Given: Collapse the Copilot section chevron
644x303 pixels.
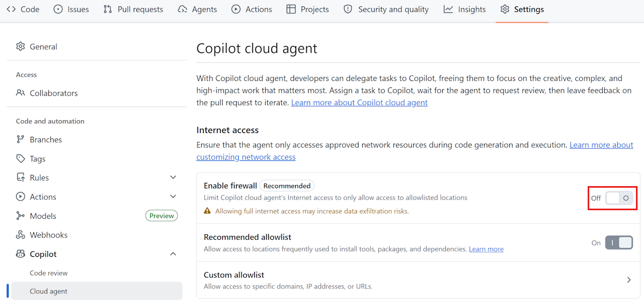Looking at the screenshot, I should tap(173, 254).
